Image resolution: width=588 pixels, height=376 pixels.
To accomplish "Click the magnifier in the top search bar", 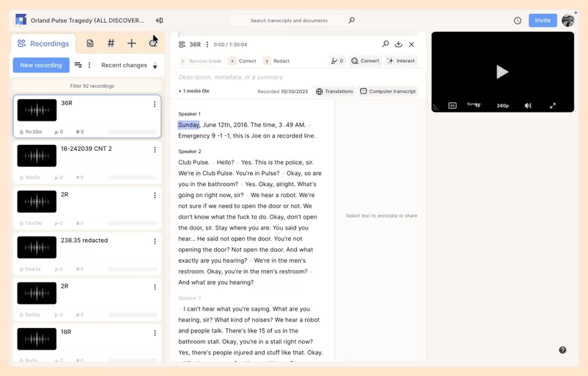I will (351, 21).
